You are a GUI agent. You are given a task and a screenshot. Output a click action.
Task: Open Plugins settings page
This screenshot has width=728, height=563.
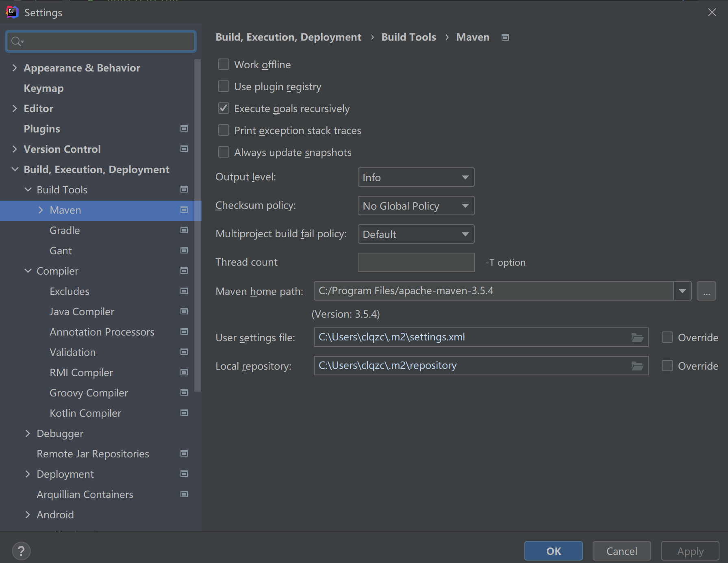pos(42,129)
